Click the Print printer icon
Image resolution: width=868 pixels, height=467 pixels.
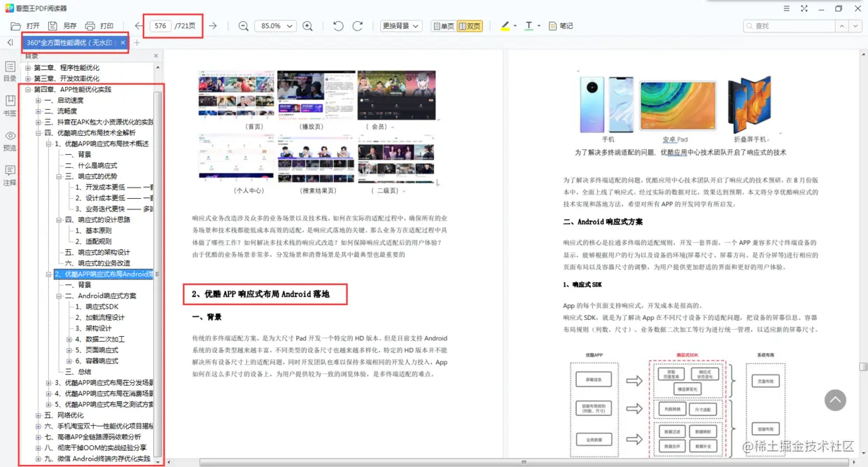(90, 26)
